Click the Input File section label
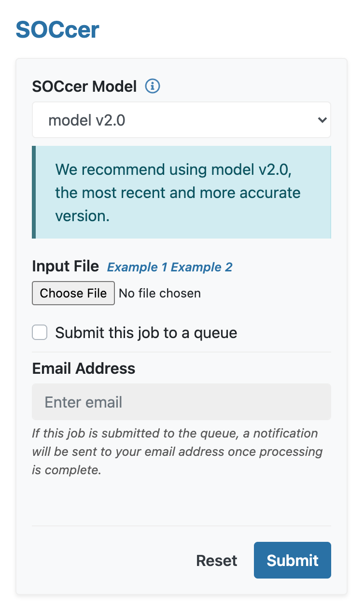 (65, 266)
